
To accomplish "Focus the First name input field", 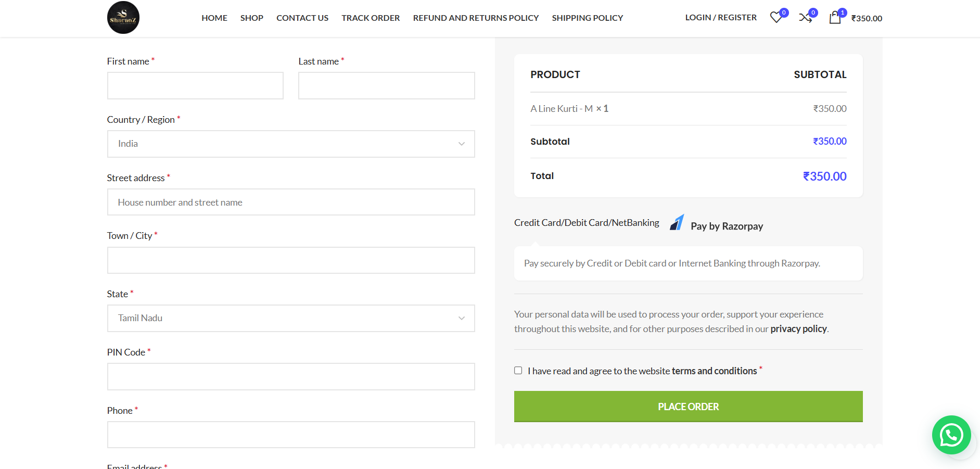I will point(195,86).
